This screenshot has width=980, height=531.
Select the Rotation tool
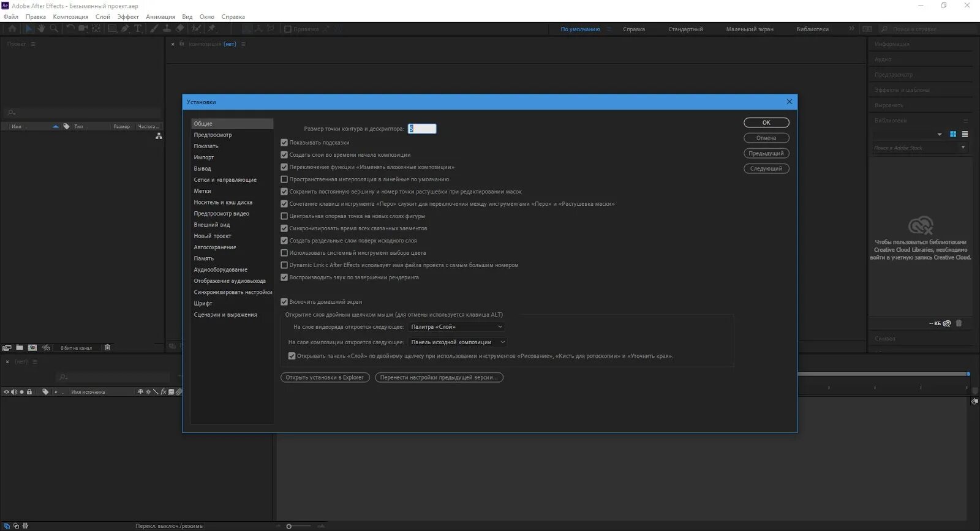tap(70, 29)
